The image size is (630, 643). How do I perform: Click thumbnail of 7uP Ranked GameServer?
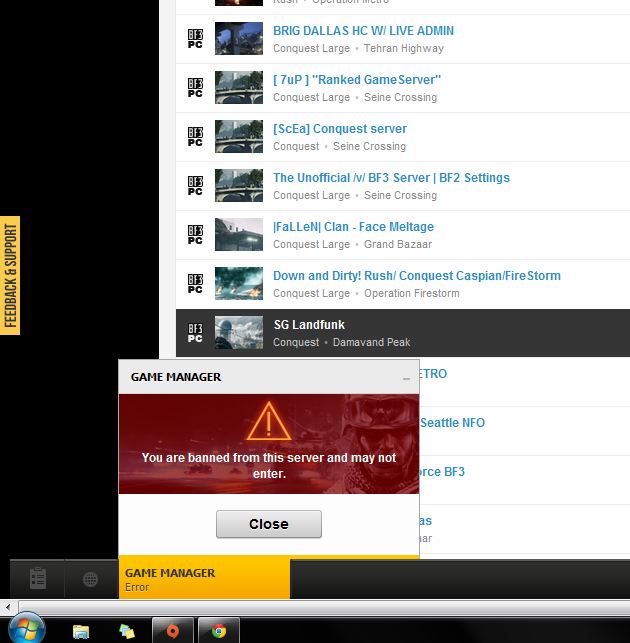tap(239, 87)
